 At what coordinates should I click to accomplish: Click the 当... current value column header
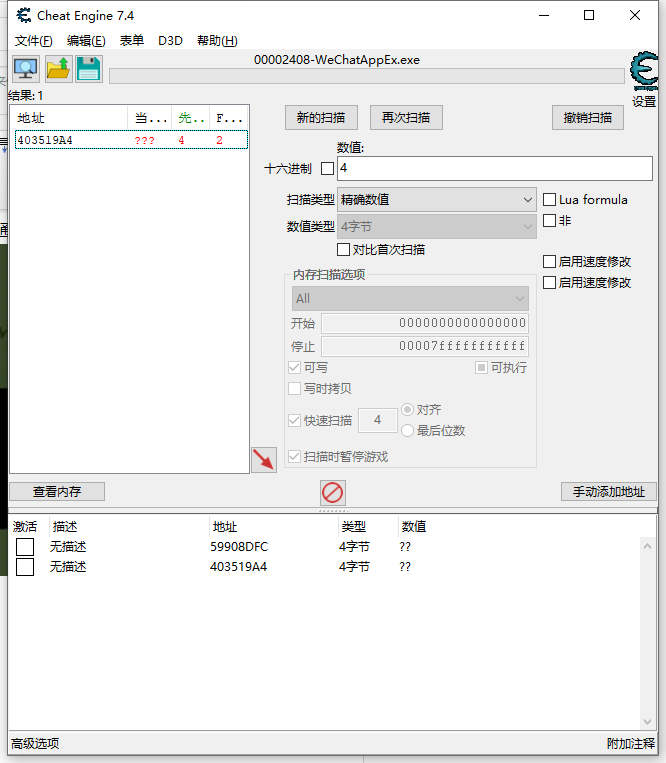150,118
